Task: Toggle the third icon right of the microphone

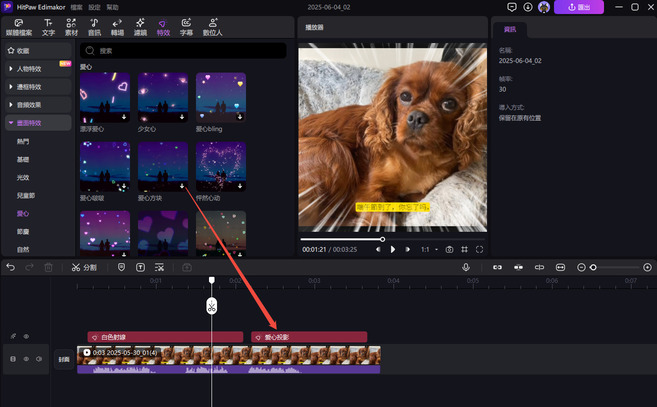Action: pyautogui.click(x=539, y=267)
